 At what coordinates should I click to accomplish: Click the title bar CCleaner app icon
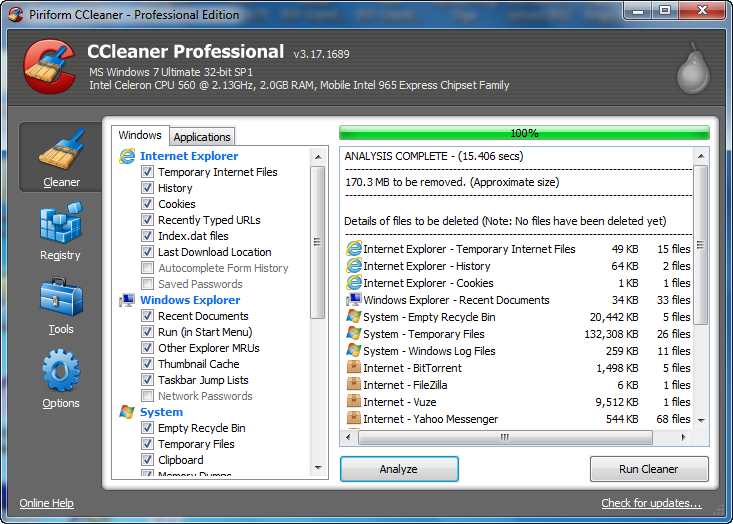click(x=15, y=14)
